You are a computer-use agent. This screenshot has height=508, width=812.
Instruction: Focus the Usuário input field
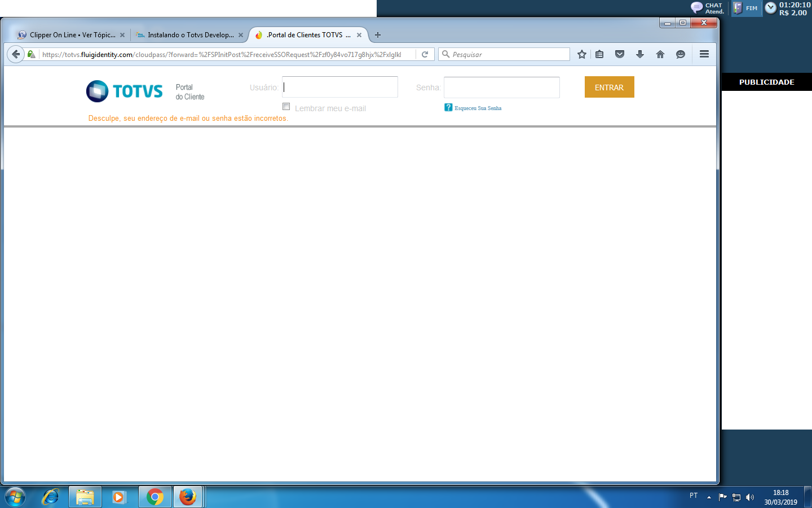(340, 87)
